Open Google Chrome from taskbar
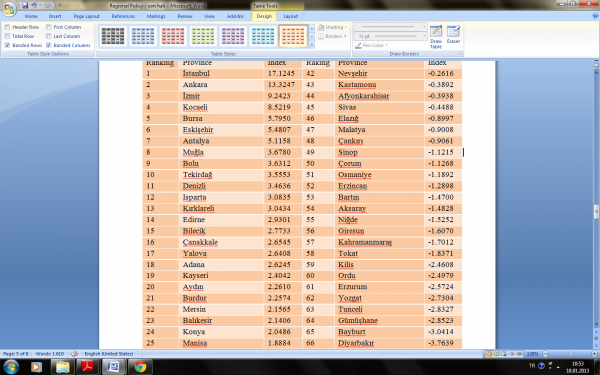 140,367
